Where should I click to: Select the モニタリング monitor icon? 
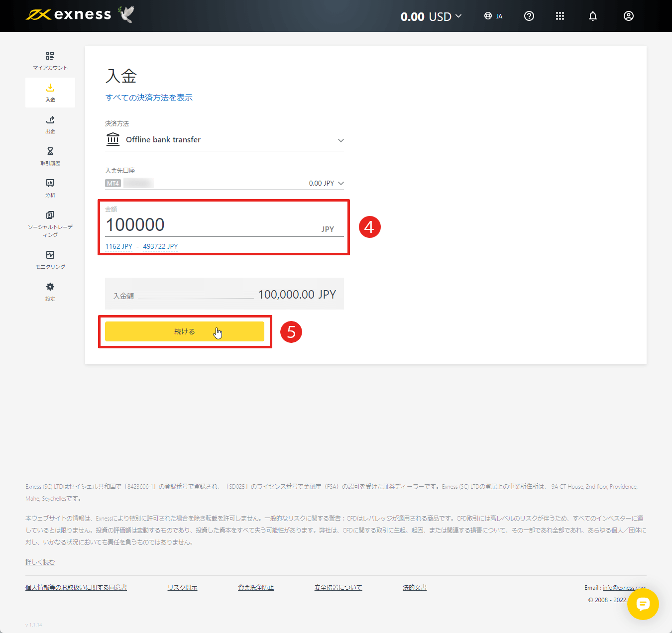coord(50,259)
